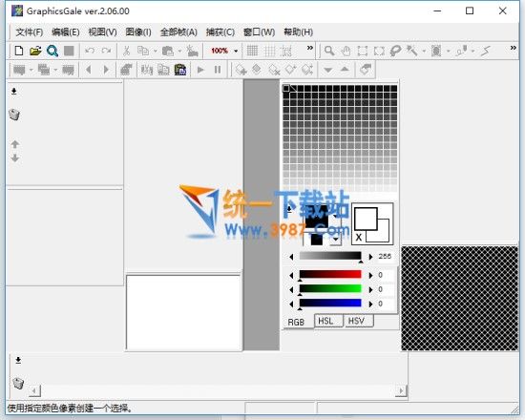Screen dimensions: 525x420
Task: Play the animation
Action: (x=200, y=70)
